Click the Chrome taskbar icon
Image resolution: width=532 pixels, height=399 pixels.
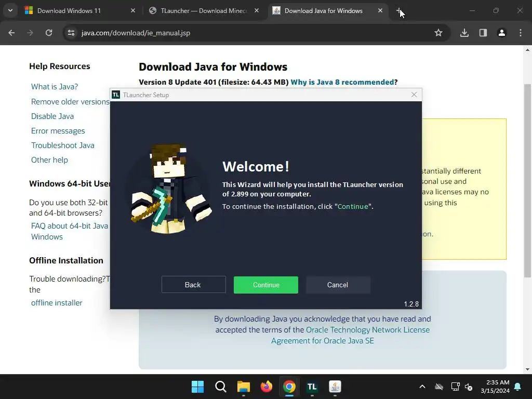(x=289, y=387)
